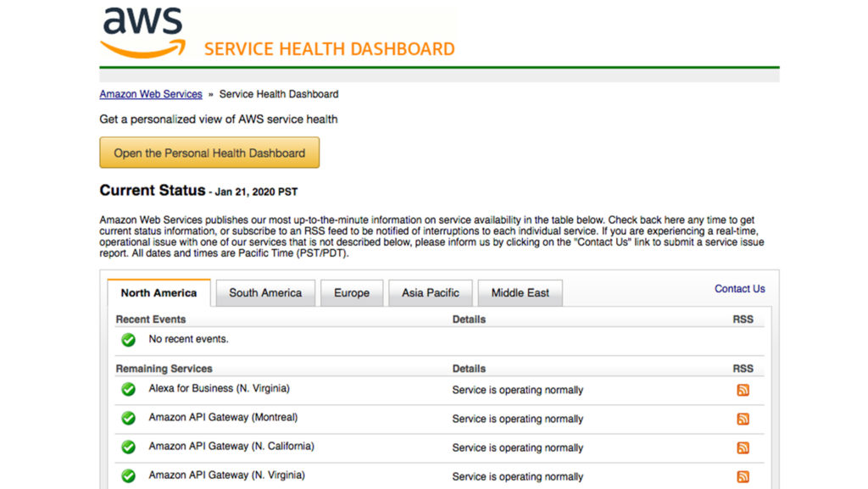Click the AWS logo
The height and width of the screenshot is (489, 868).
tap(142, 33)
